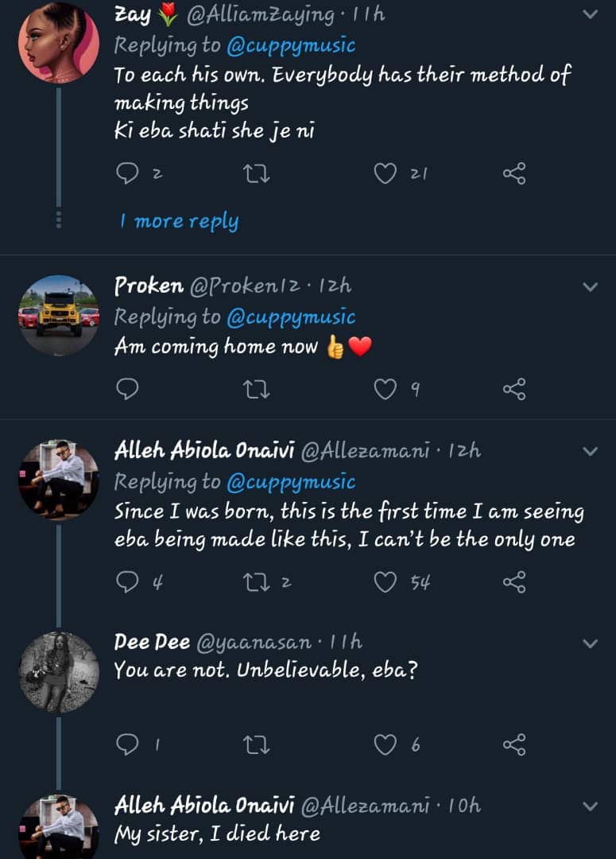Screen dimensions: 616x859
Task: Open Proken's yellow car profile picture
Action: pos(58,315)
